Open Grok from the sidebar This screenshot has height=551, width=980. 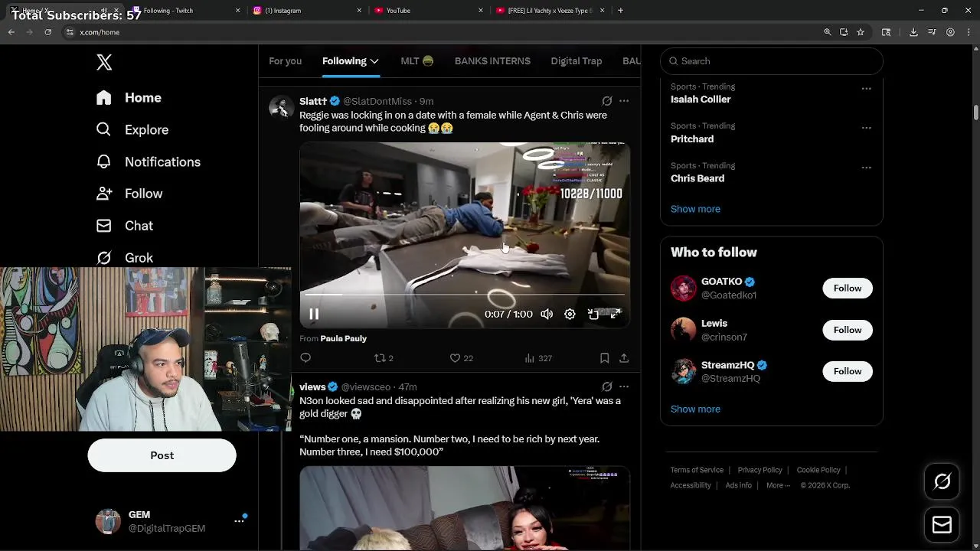125,258
